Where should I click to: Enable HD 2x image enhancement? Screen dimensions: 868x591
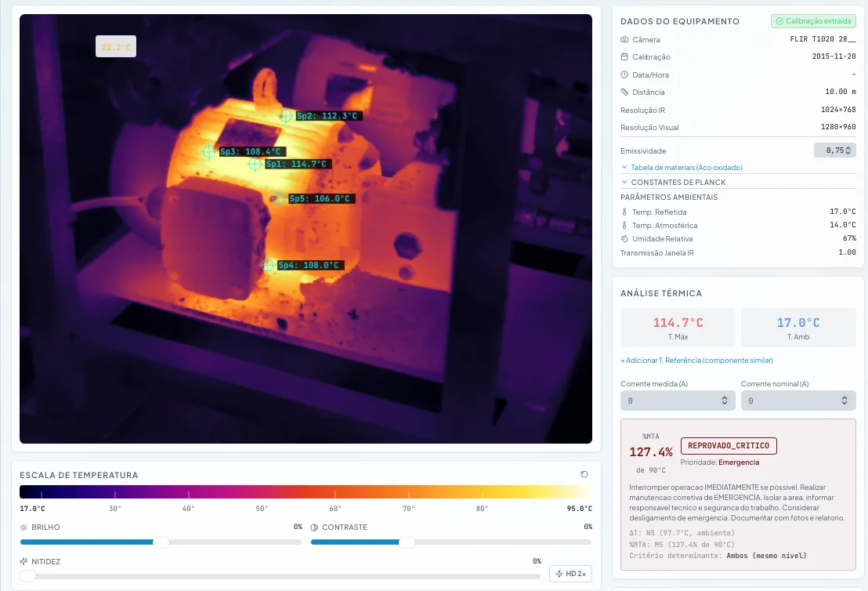[571, 574]
